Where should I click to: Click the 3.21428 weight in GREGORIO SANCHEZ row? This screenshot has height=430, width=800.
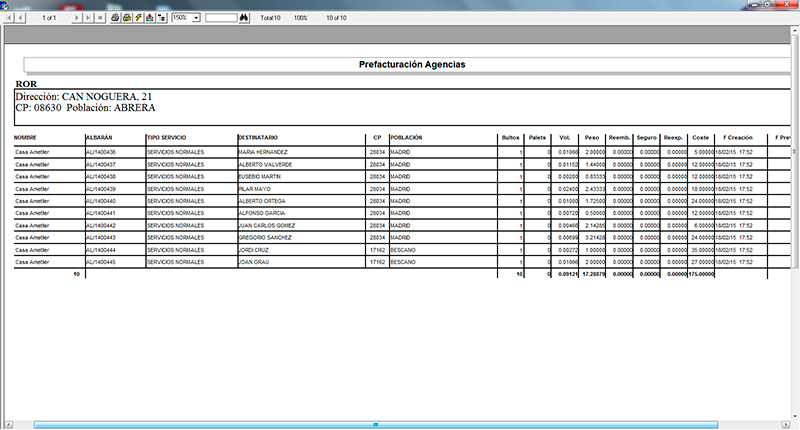tap(595, 238)
